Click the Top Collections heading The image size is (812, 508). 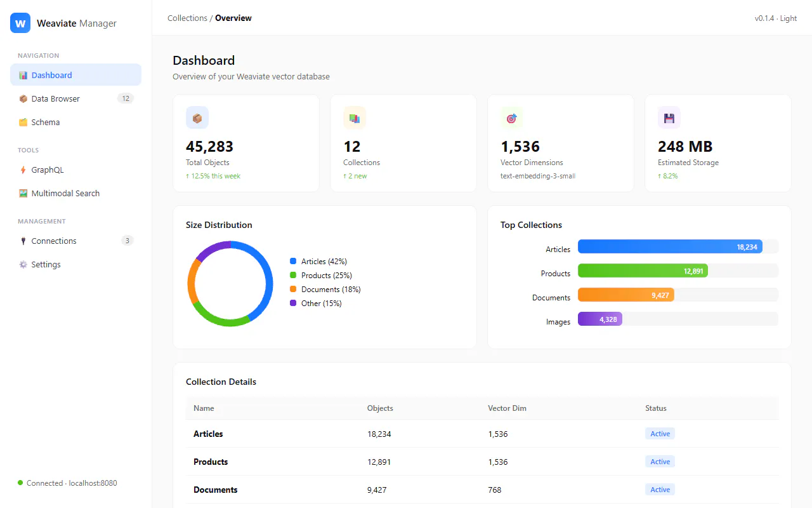coord(531,225)
